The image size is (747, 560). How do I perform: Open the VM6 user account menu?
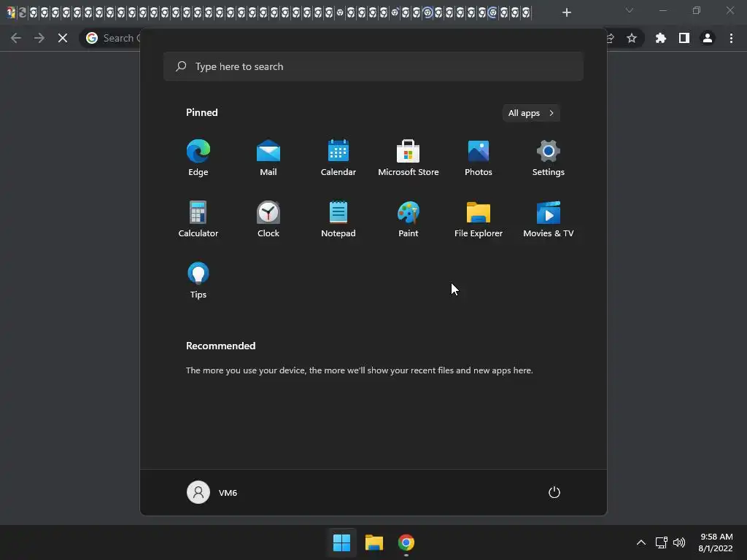(212, 492)
